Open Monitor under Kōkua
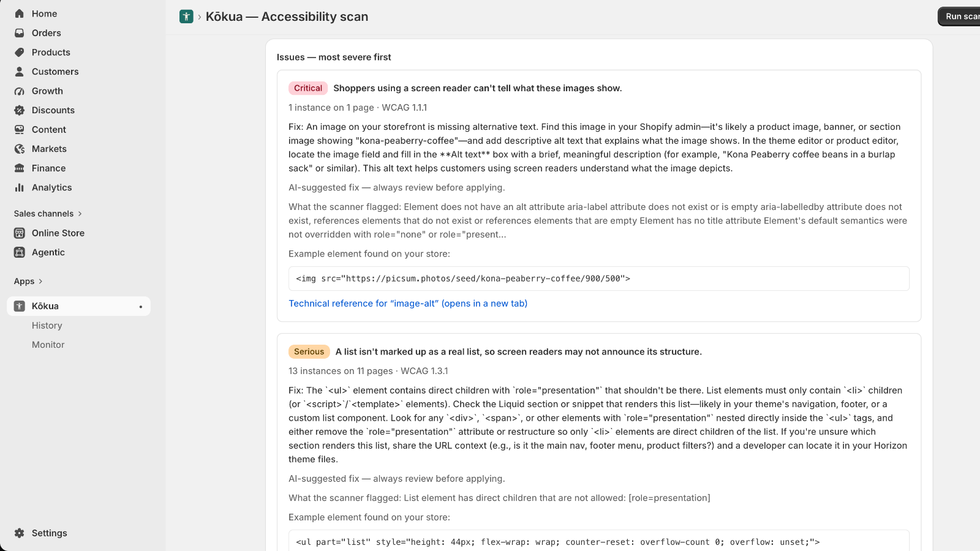Screen dimensions: 980x551 click(48, 345)
